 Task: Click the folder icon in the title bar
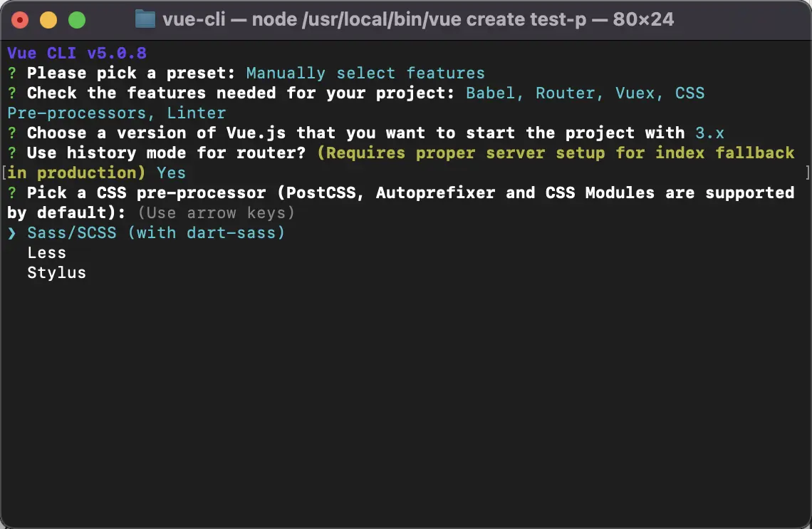tap(145, 19)
